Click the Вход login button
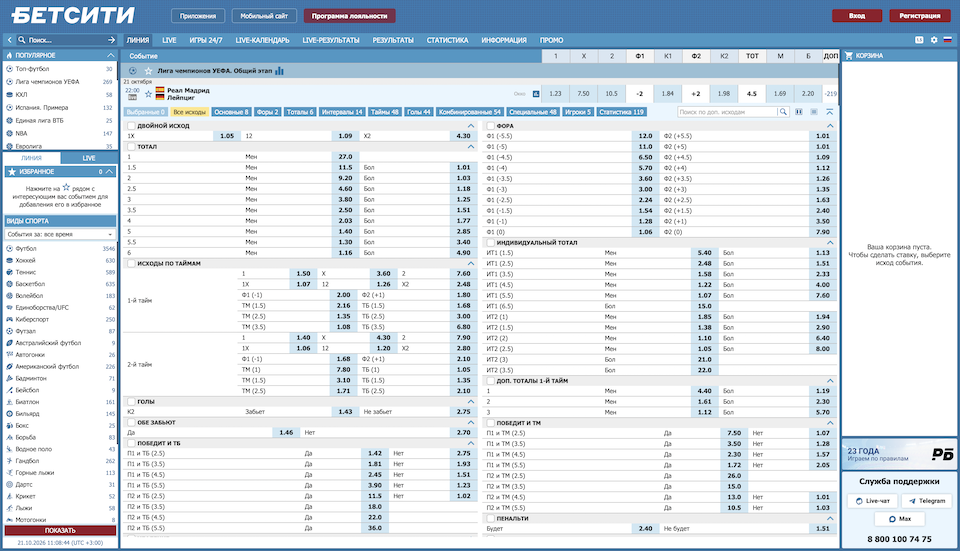Image resolution: width=960 pixels, height=551 pixels. (x=857, y=16)
